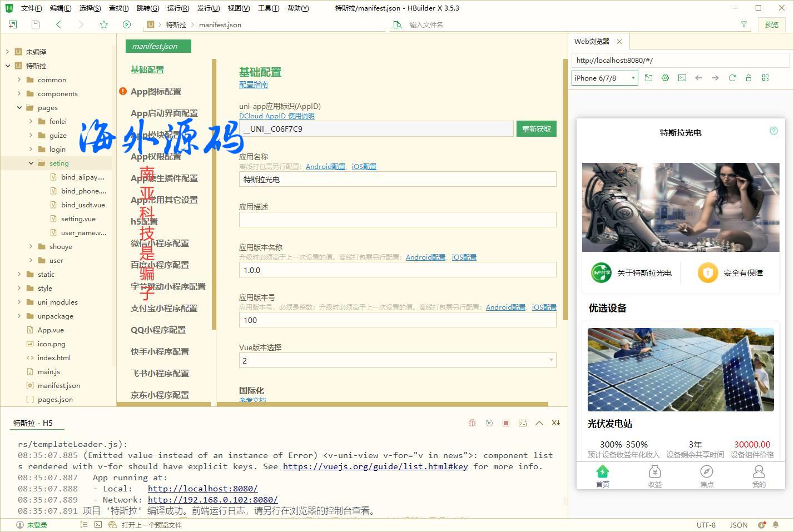Viewport: 794px width, 532px height.
Task: Run the project with the play icon
Action: [127, 24]
